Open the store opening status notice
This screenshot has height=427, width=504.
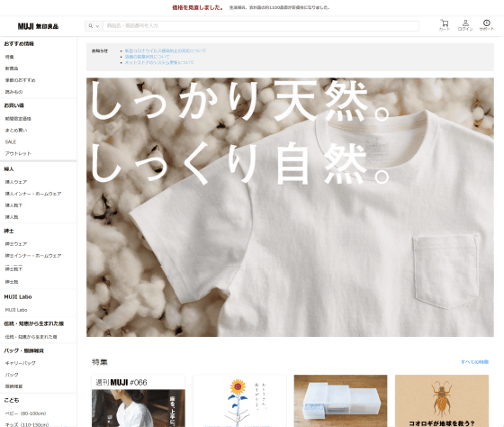pos(147,57)
